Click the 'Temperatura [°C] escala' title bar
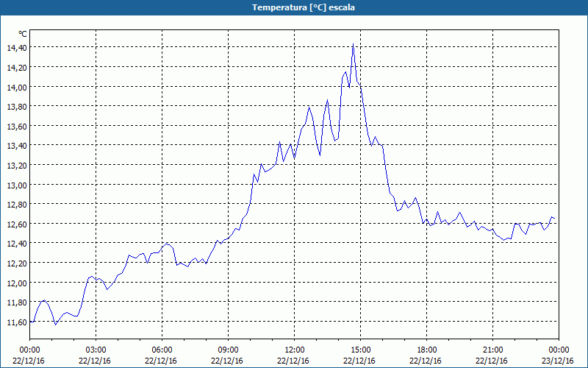Image resolution: width=588 pixels, height=368 pixels. pyautogui.click(x=294, y=7)
